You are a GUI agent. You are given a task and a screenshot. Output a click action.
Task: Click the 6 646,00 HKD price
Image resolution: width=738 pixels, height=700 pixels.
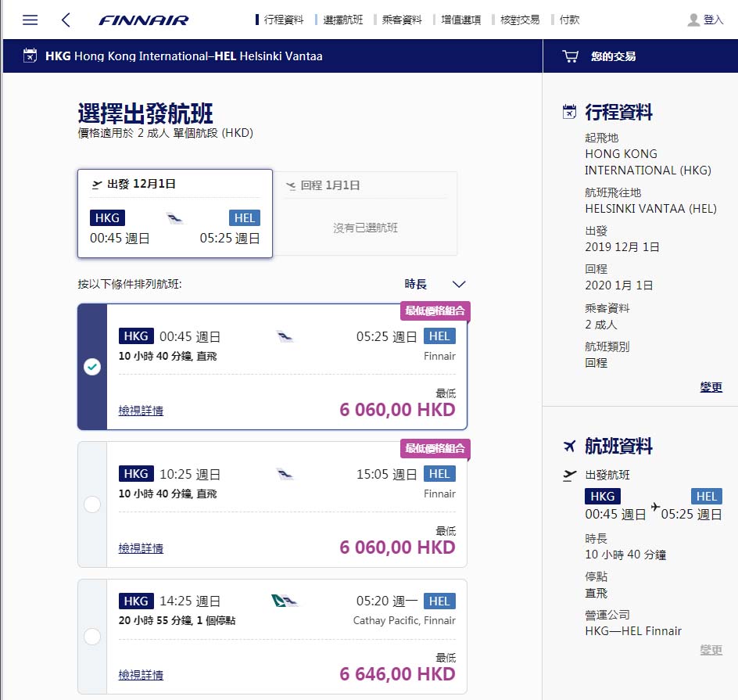coord(397,673)
